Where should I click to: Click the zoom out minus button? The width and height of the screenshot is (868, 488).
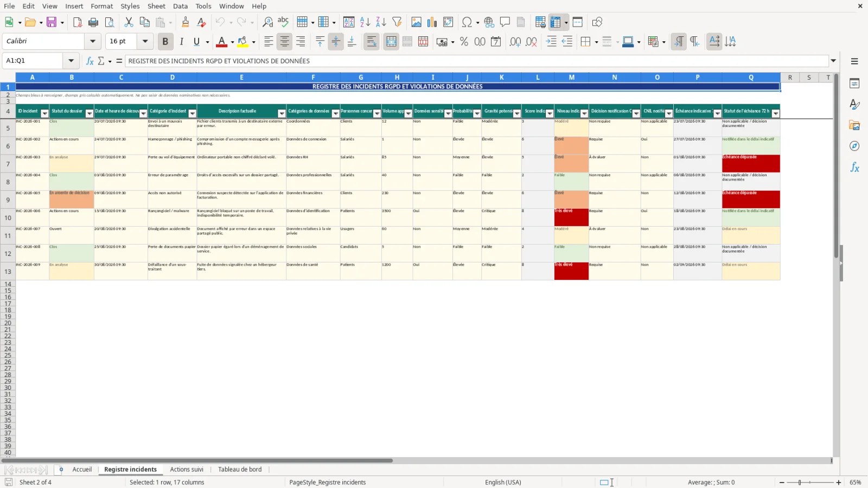782,483
